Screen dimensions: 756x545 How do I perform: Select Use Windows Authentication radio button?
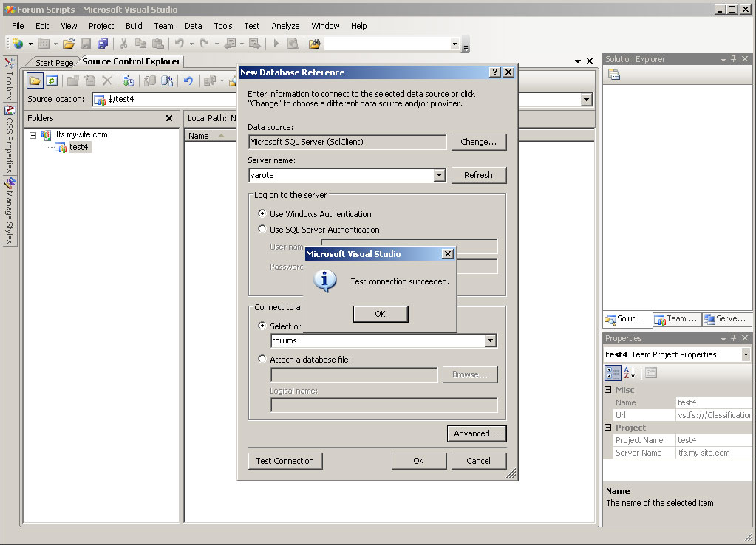coord(262,213)
